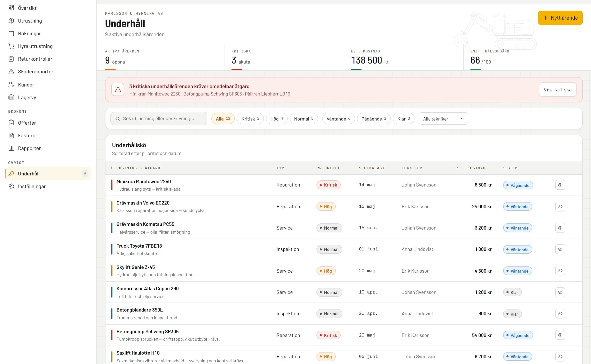591x364 pixels.
Task: Filter by Klar status
Action: click(x=403, y=119)
